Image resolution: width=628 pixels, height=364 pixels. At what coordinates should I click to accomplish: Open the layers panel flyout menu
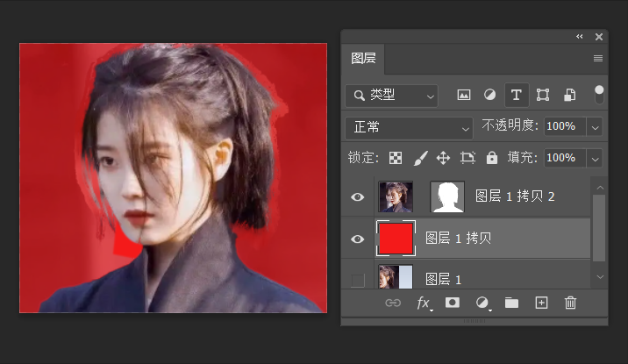pyautogui.click(x=598, y=59)
